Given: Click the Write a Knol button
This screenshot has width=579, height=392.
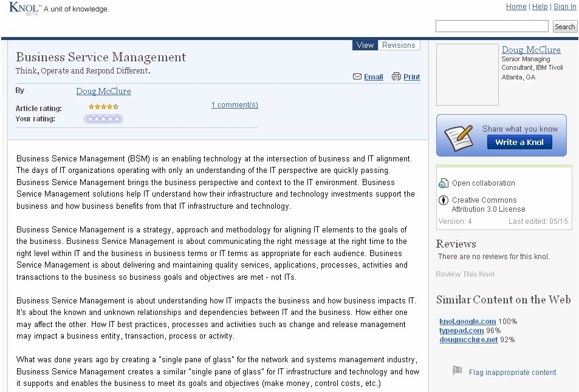Looking at the screenshot, I should pos(519,143).
